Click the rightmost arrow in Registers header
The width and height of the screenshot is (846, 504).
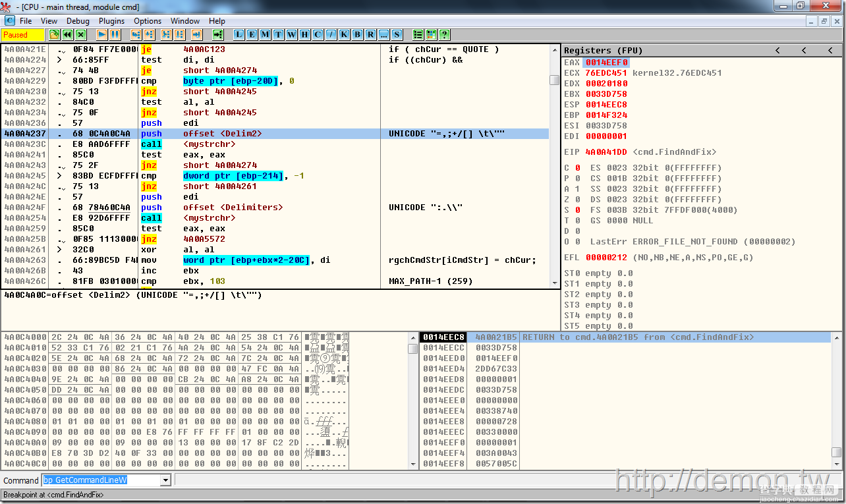[x=831, y=50]
